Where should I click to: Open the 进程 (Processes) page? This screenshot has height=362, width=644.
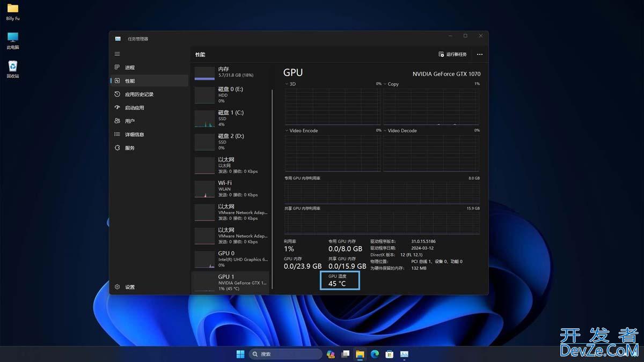point(150,68)
